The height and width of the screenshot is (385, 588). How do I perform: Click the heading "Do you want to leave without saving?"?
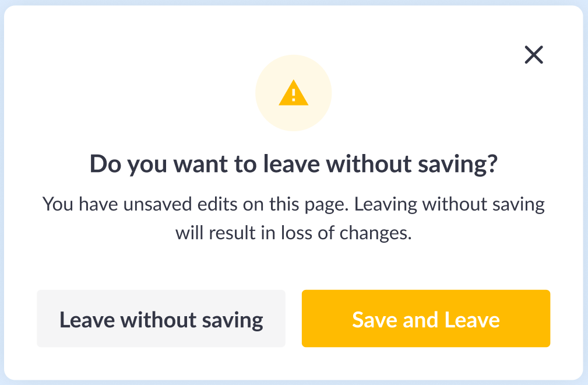coord(294,164)
